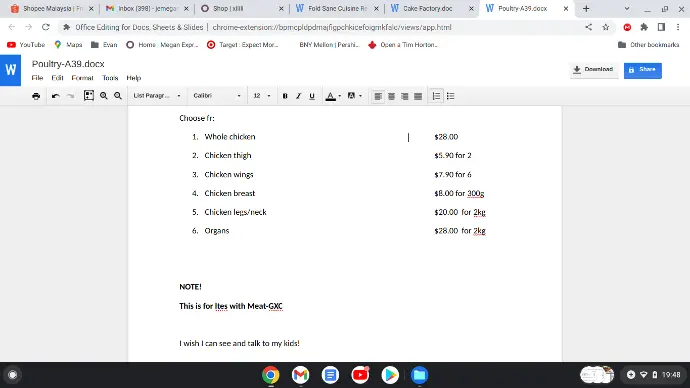Toggle the numbered list button
Screen dimensions: 690x388
tap(436, 96)
